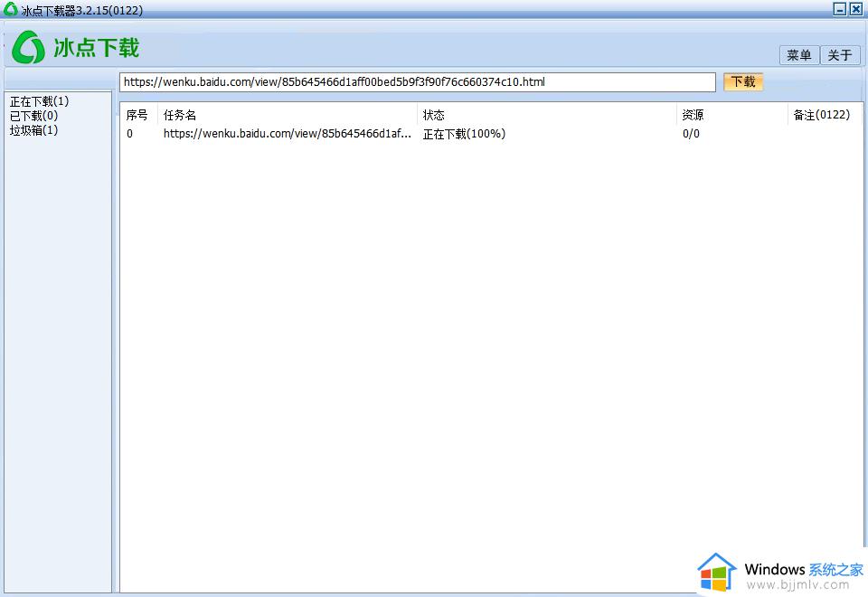868x597 pixels.
Task: Click the 冰点下载 header title text
Action: click(97, 48)
